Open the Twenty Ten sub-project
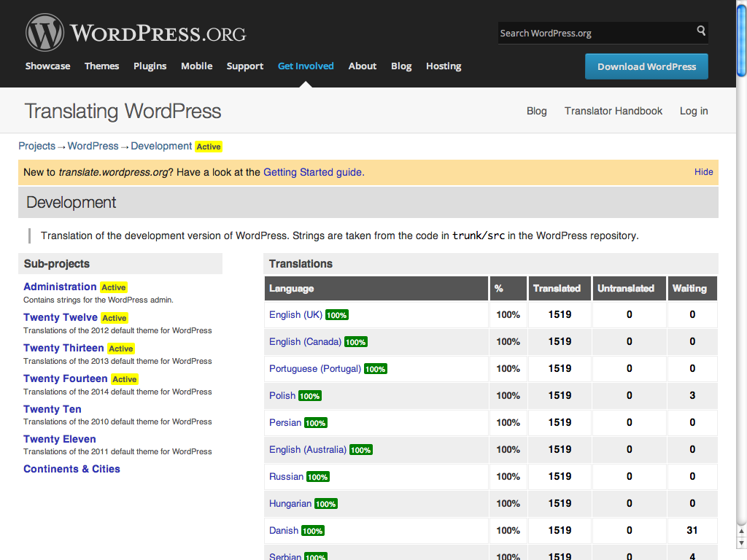The height and width of the screenshot is (560, 747). pyautogui.click(x=53, y=409)
